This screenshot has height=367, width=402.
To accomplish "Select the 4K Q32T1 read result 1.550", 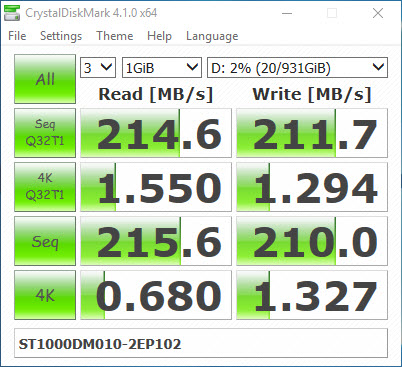I will pyautogui.click(x=156, y=187).
